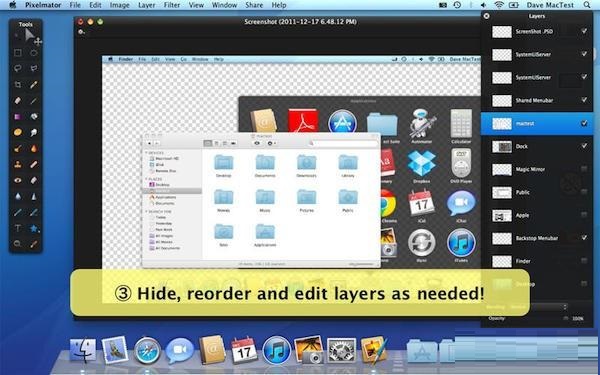
Task: Open the Layer menu
Action: pos(147,5)
